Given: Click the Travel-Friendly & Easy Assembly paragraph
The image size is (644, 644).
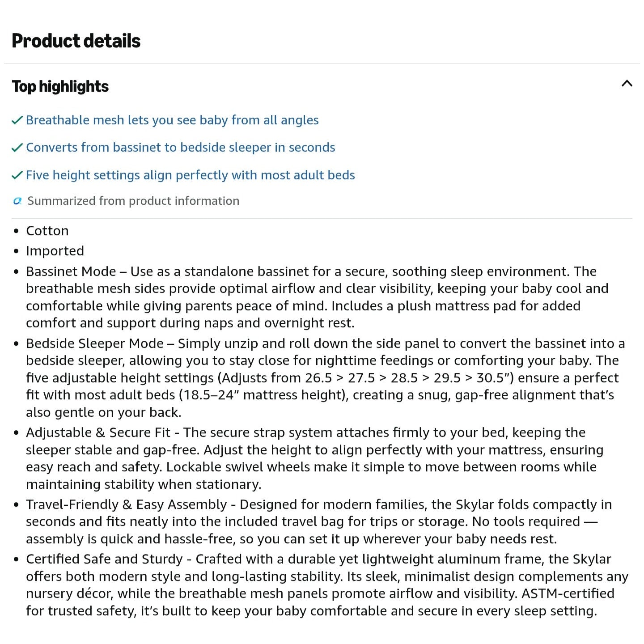Looking at the screenshot, I should pos(319,521).
